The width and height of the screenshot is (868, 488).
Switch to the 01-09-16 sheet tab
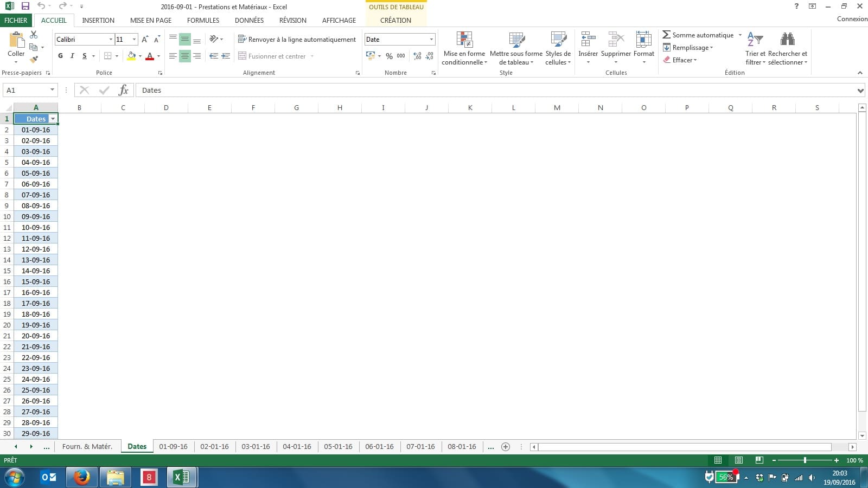click(173, 447)
